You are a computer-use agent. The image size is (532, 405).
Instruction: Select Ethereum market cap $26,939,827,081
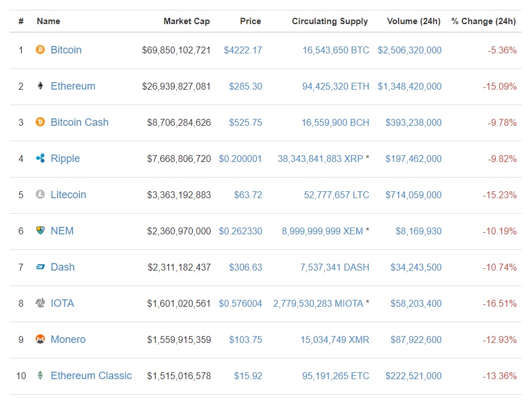(x=177, y=86)
